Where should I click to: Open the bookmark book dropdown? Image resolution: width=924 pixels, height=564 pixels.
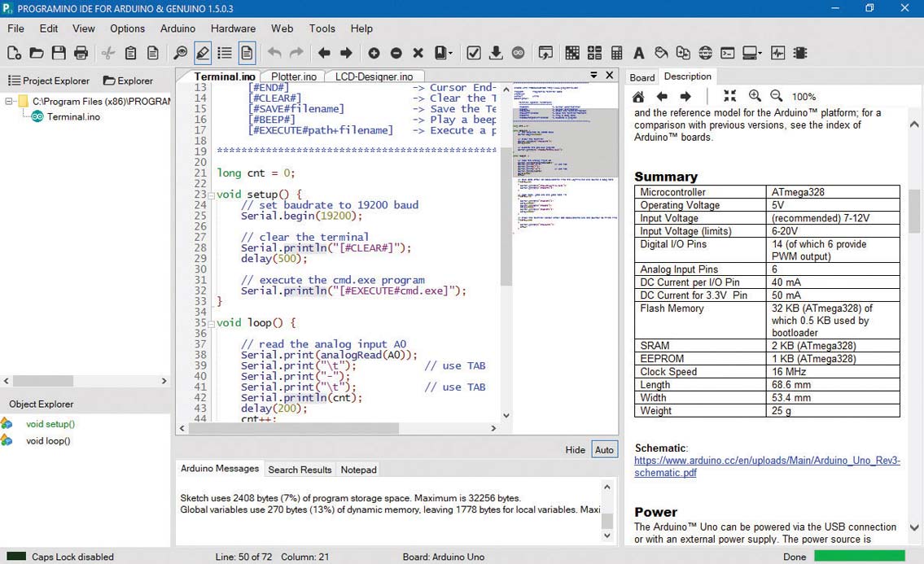click(443, 53)
